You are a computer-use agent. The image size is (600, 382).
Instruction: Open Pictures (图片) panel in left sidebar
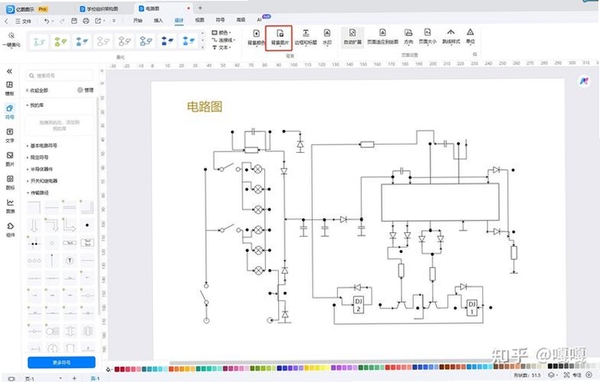click(10, 159)
